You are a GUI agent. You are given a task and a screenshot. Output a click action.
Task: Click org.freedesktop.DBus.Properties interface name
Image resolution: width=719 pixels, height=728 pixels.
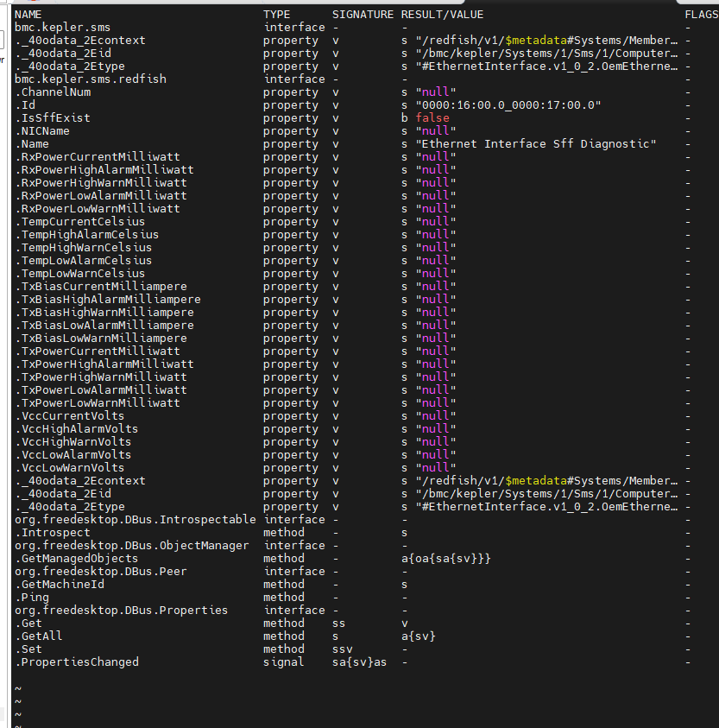tap(121, 611)
